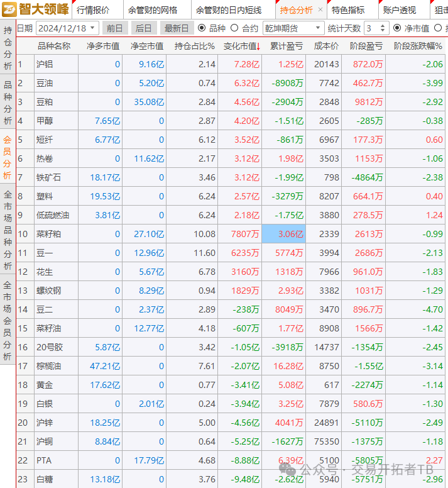Screen dimensions: 448x488
Task: Click the 后日 button
Action: coord(143,28)
